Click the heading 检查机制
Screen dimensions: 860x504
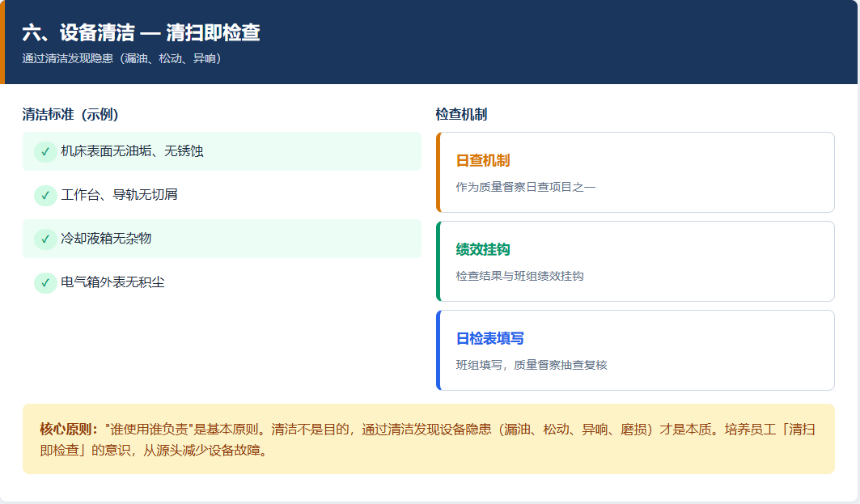click(x=461, y=114)
